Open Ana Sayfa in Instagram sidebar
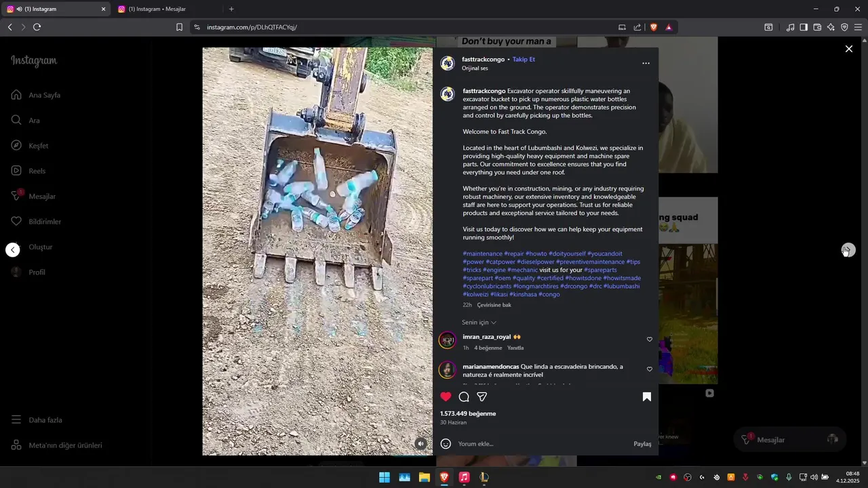868x488 pixels. [x=37, y=95]
